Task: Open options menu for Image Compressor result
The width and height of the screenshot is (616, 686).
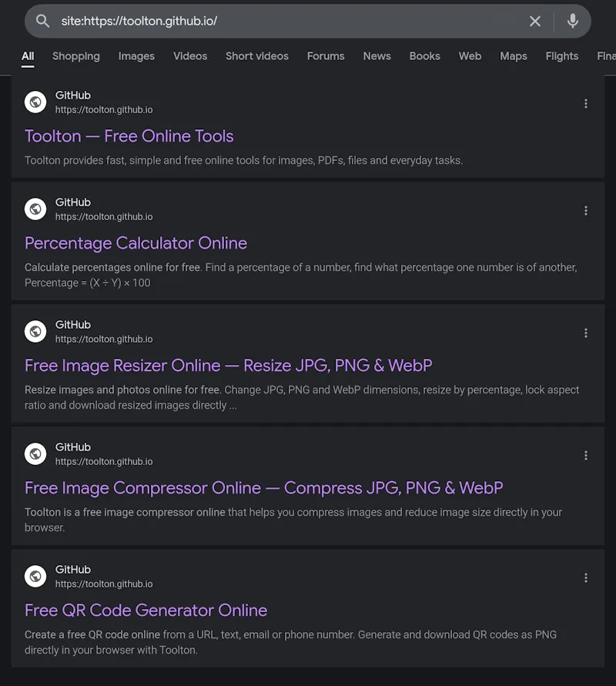Action: pyautogui.click(x=586, y=456)
